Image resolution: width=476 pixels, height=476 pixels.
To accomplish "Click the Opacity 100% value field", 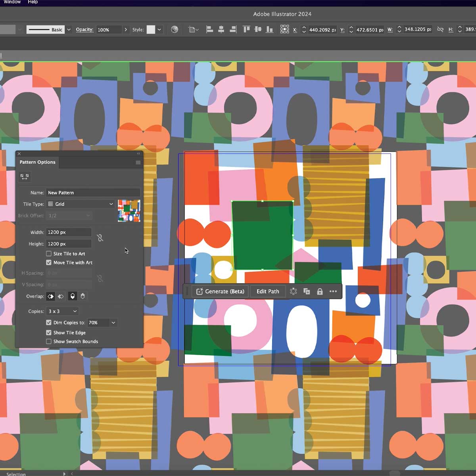I will point(108,30).
